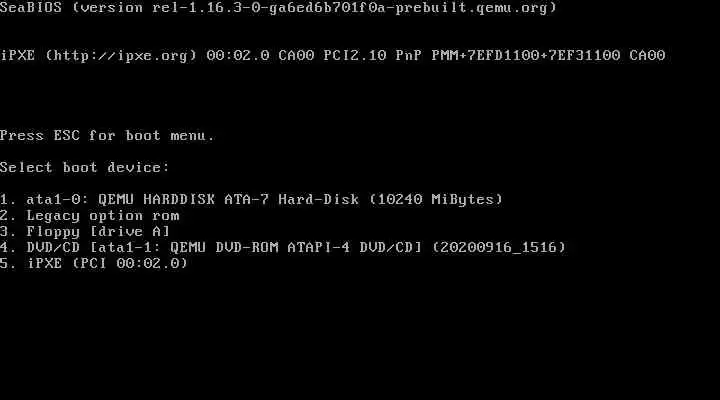Screen dimensions: 720x400
Task: Click the PCI2.10 PnP text in the iPXE line
Action: [372, 56]
